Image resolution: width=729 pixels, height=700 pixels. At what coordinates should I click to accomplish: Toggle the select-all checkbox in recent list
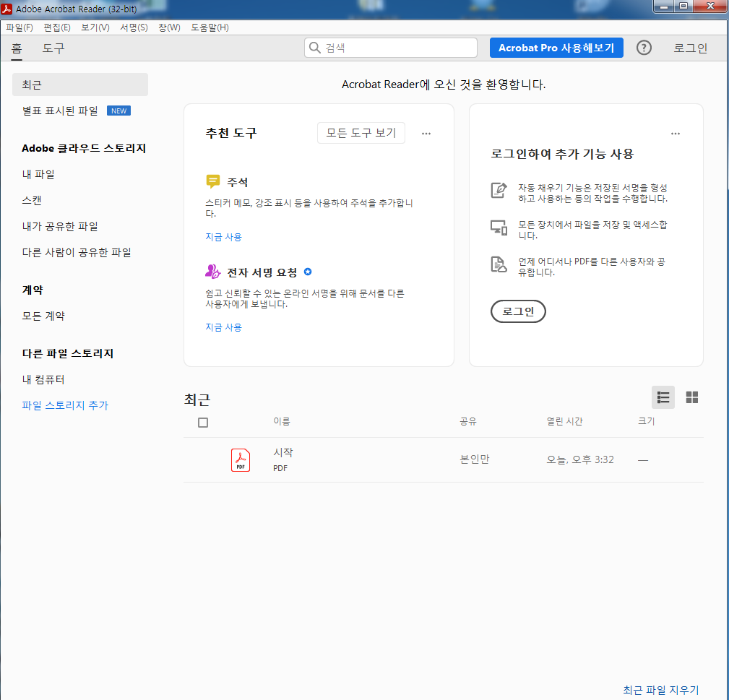203,422
